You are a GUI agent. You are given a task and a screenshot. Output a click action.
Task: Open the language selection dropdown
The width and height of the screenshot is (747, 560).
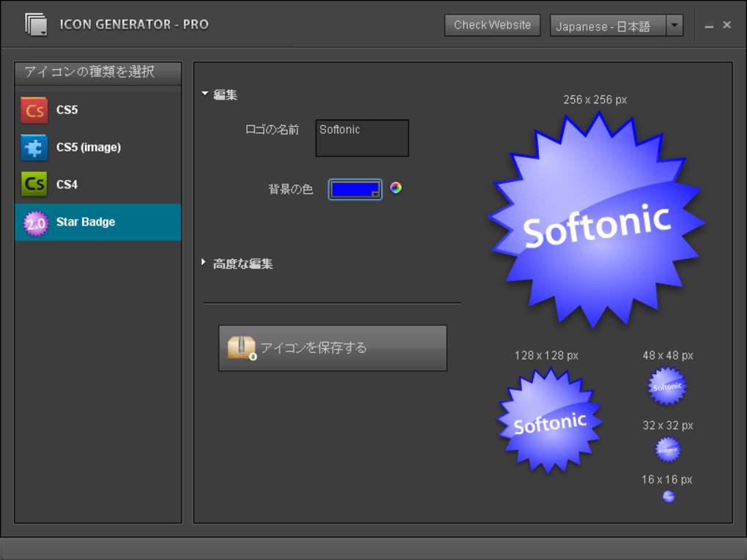[x=673, y=24]
